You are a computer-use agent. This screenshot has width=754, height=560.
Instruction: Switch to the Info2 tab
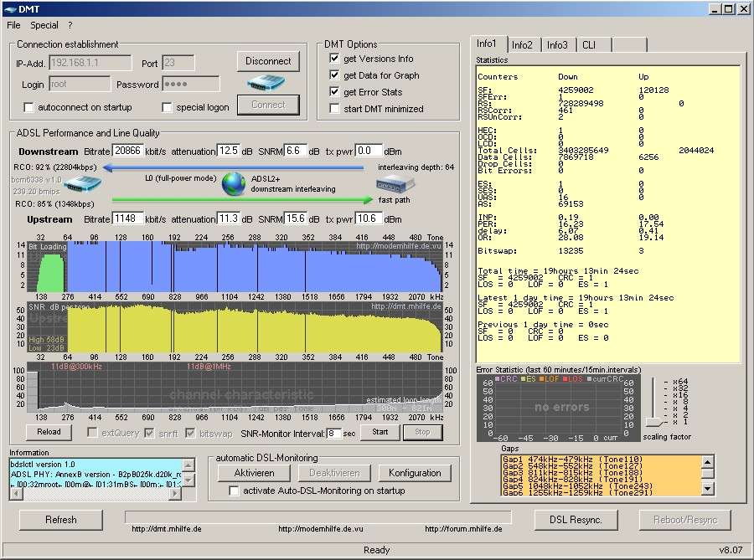click(x=522, y=44)
